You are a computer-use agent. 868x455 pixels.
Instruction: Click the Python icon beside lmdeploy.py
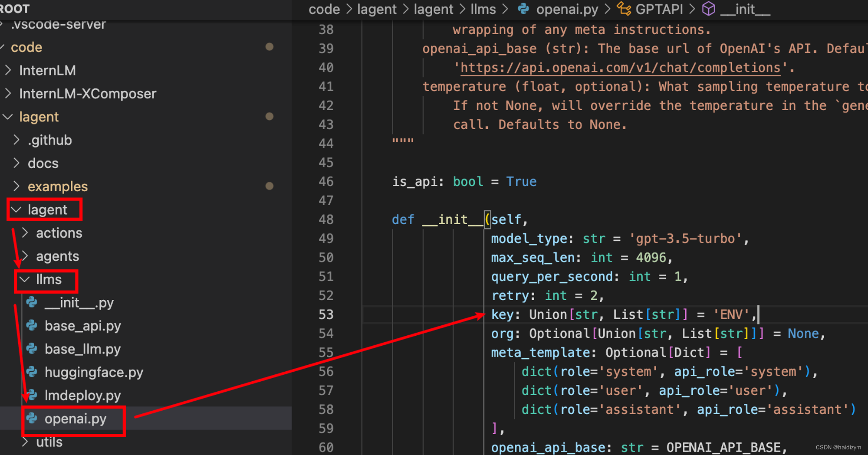click(32, 395)
